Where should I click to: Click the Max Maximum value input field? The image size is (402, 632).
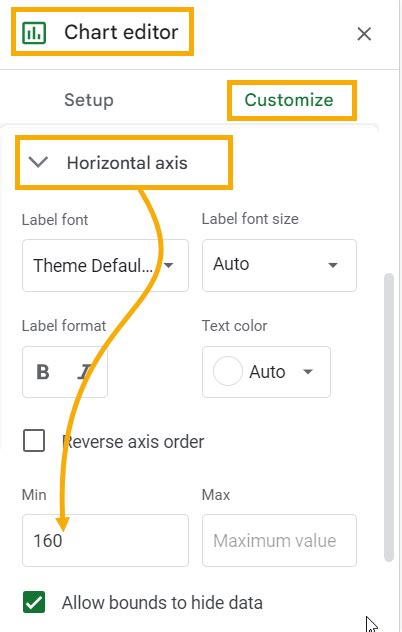[x=279, y=541]
